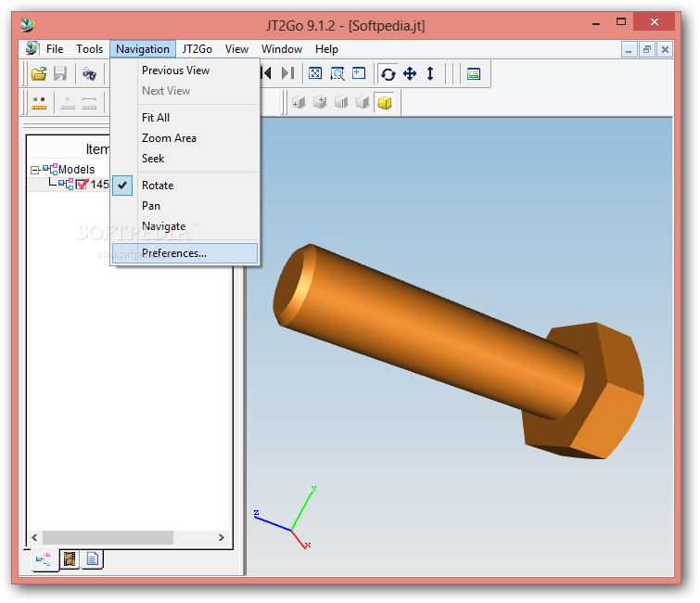Click the long-line measurement icon
The height and width of the screenshot is (603, 700).
pyautogui.click(x=89, y=103)
